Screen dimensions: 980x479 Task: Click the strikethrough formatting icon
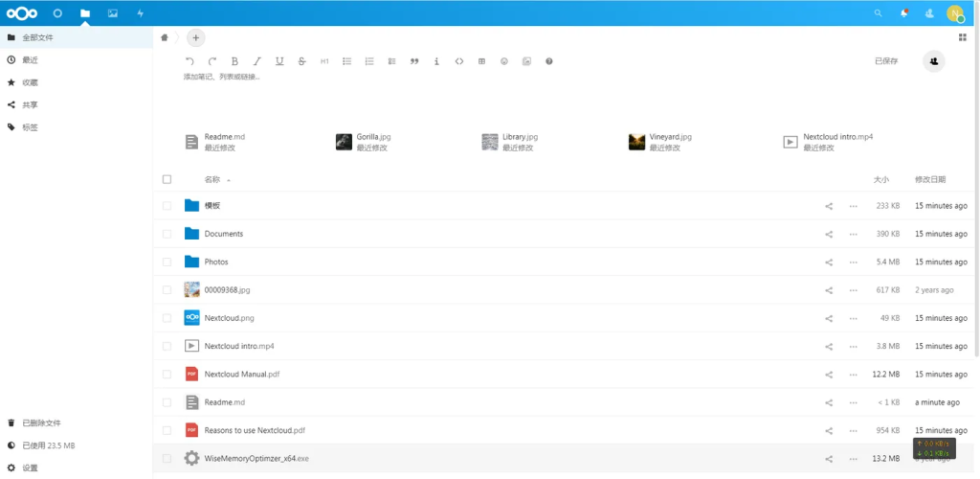tap(301, 61)
